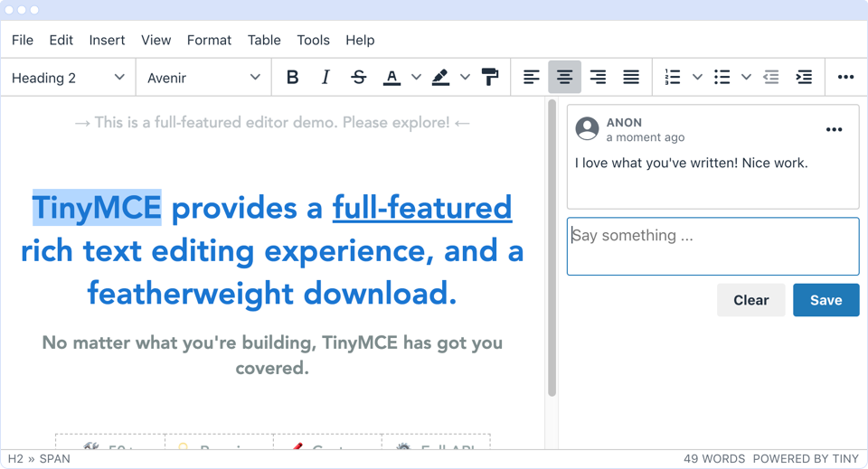Open the Help menu

coord(361,41)
